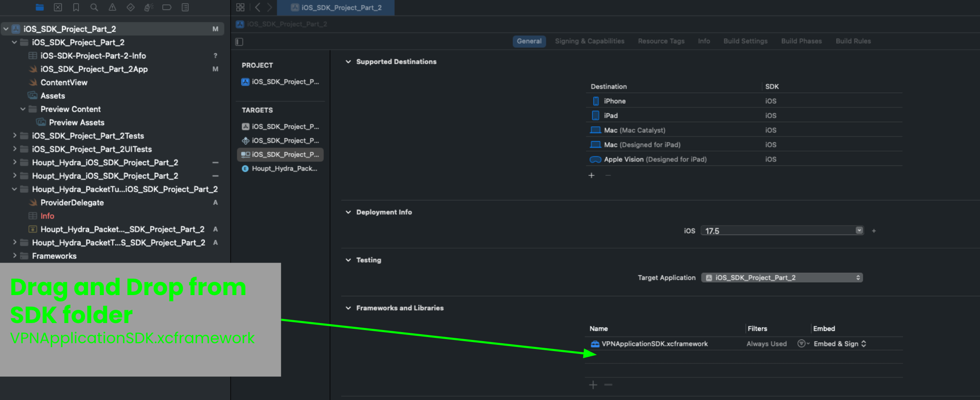Open the Debug navigator spray icon

coord(148,7)
